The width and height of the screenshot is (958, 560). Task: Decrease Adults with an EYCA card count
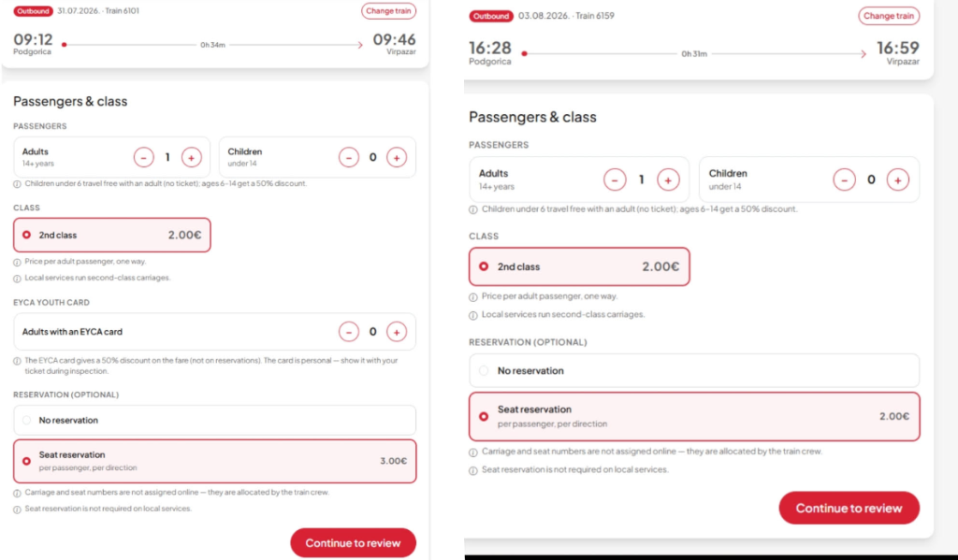pos(349,332)
